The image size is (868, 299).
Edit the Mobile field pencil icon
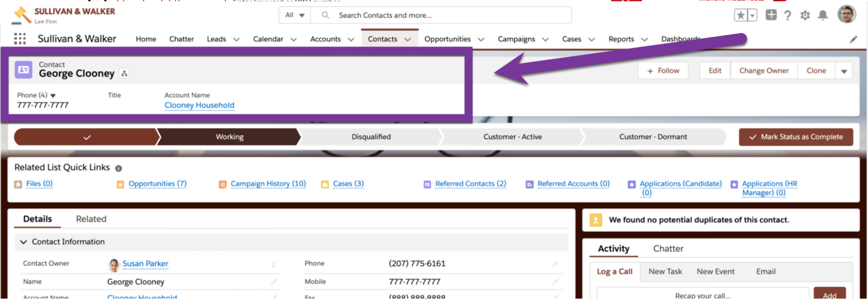pos(555,282)
